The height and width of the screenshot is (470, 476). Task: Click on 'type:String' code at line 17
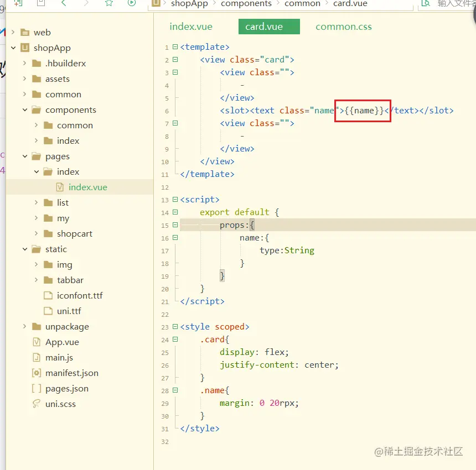click(287, 250)
